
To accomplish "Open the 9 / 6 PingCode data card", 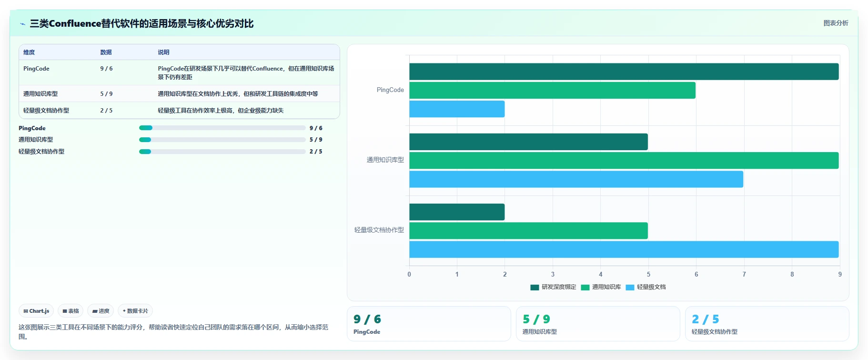I will pos(429,324).
